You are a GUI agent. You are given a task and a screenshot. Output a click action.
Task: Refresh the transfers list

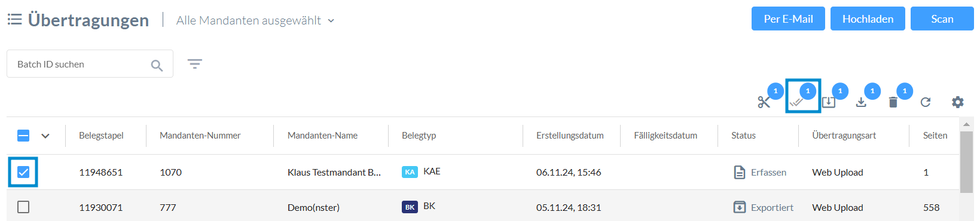926,102
